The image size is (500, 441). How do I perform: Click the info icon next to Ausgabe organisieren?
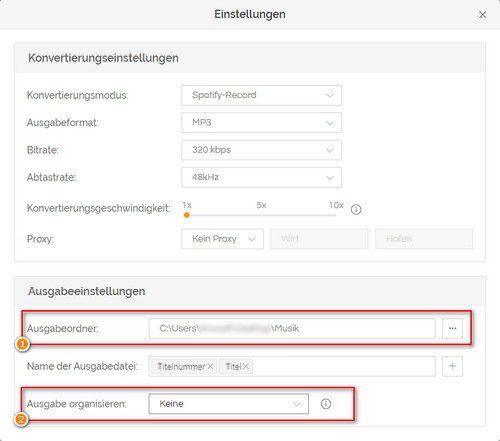[x=326, y=404]
